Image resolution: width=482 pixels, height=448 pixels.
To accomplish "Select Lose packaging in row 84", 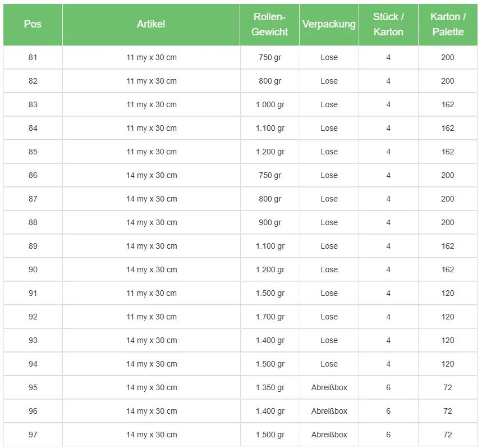I will (329, 128).
